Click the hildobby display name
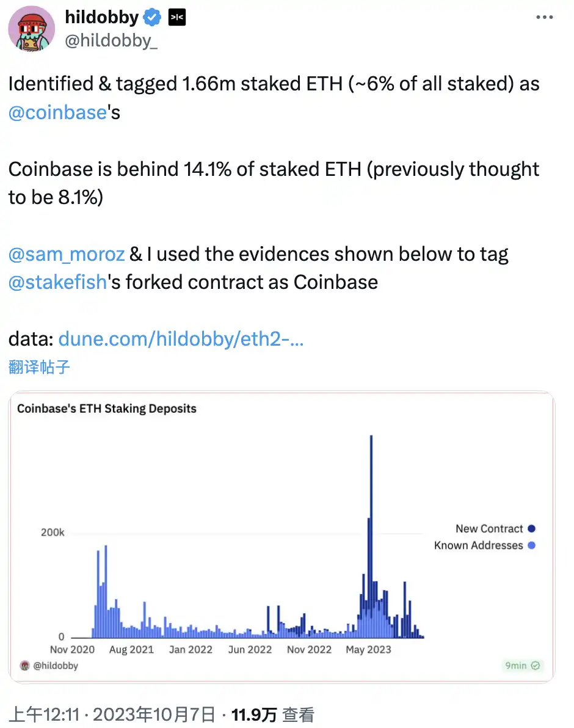574x728 pixels. point(102,18)
